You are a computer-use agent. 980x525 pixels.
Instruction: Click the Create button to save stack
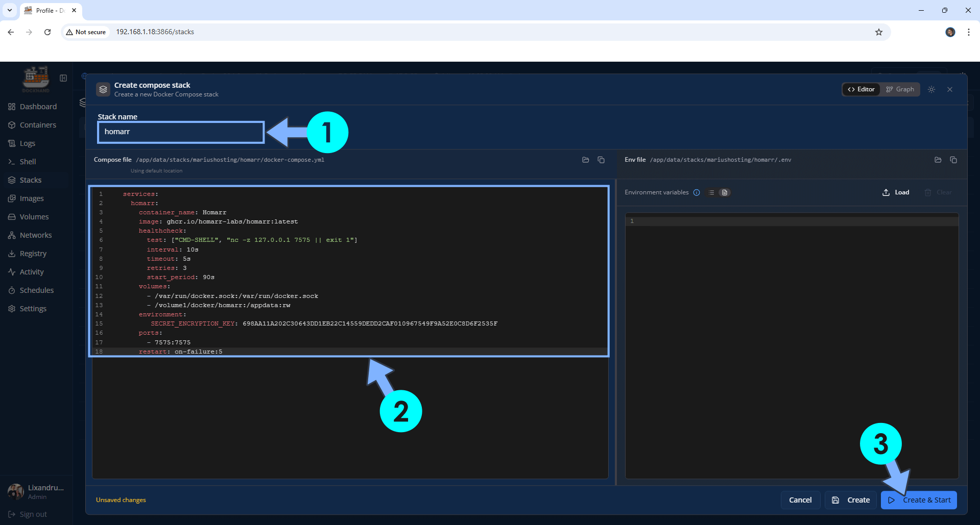(x=851, y=500)
